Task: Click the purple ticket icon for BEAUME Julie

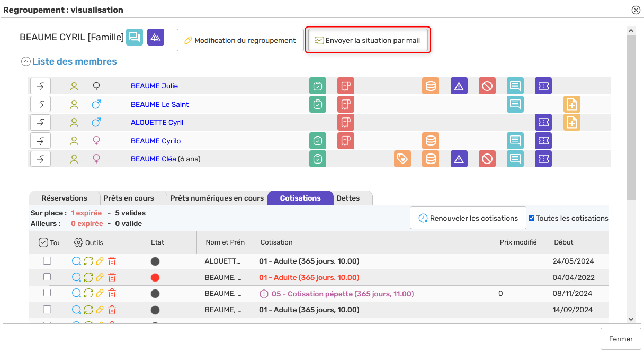Action: point(543,85)
